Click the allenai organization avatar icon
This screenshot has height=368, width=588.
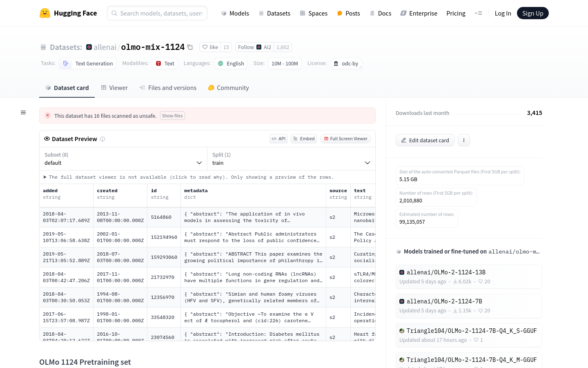[89, 47]
